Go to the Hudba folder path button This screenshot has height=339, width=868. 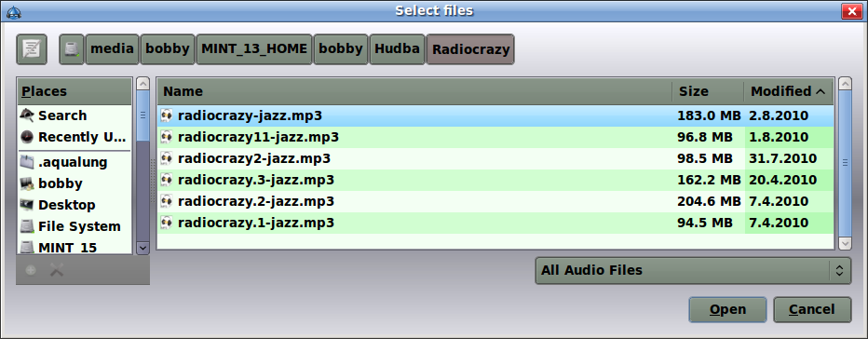pos(397,48)
